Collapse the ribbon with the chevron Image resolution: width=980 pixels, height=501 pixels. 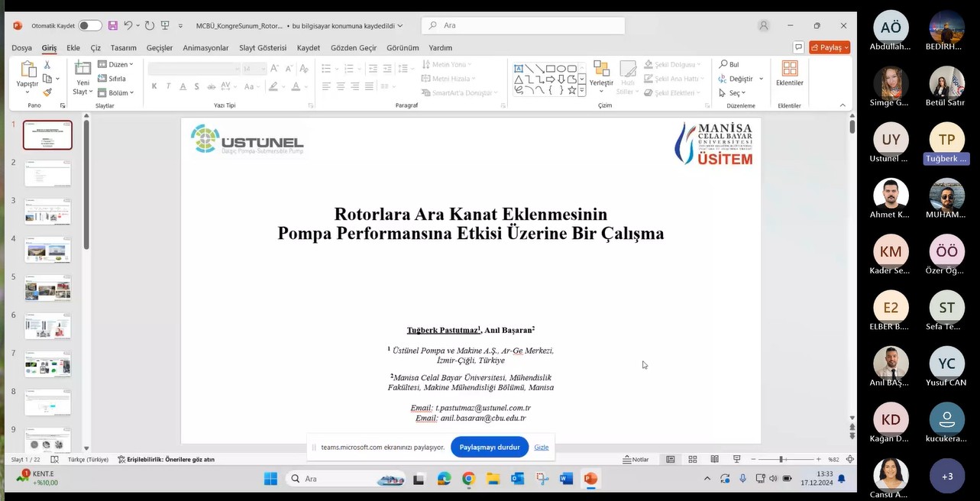[x=843, y=105]
